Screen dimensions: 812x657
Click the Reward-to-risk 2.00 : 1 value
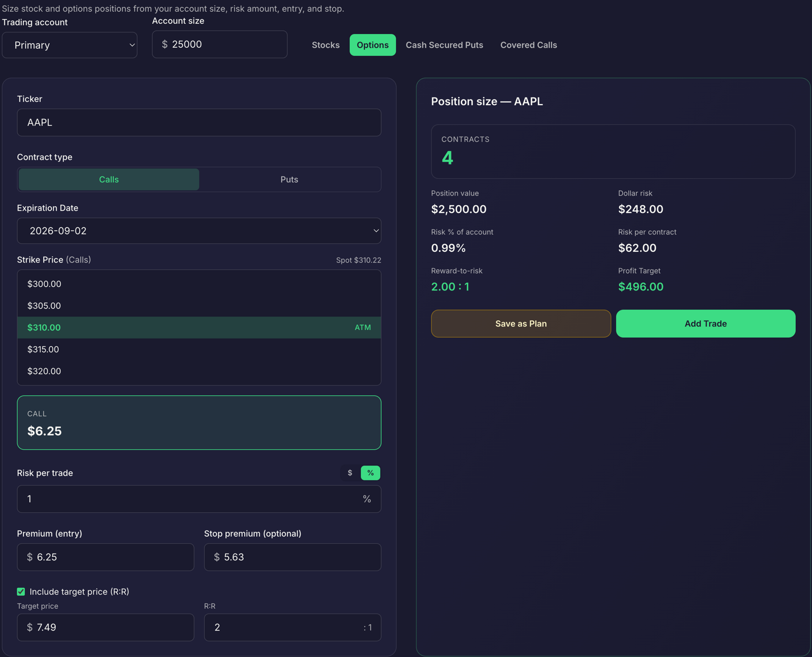pyautogui.click(x=450, y=287)
